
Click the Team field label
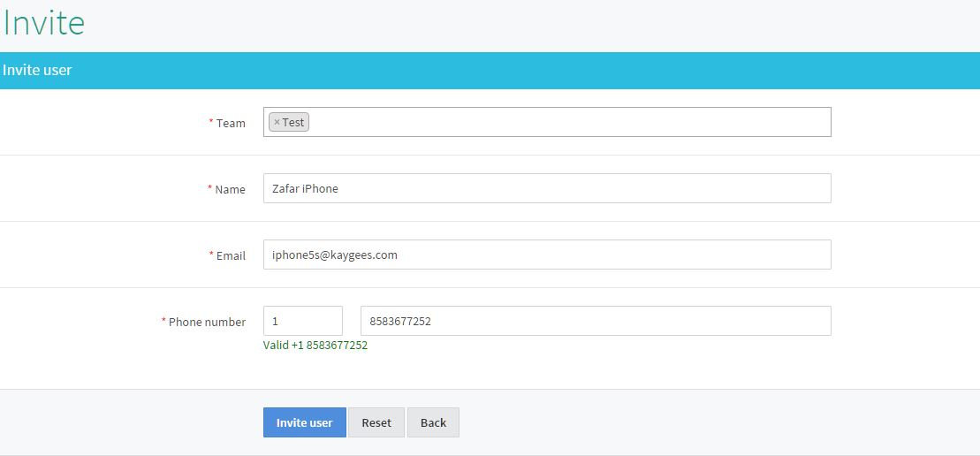pos(231,123)
